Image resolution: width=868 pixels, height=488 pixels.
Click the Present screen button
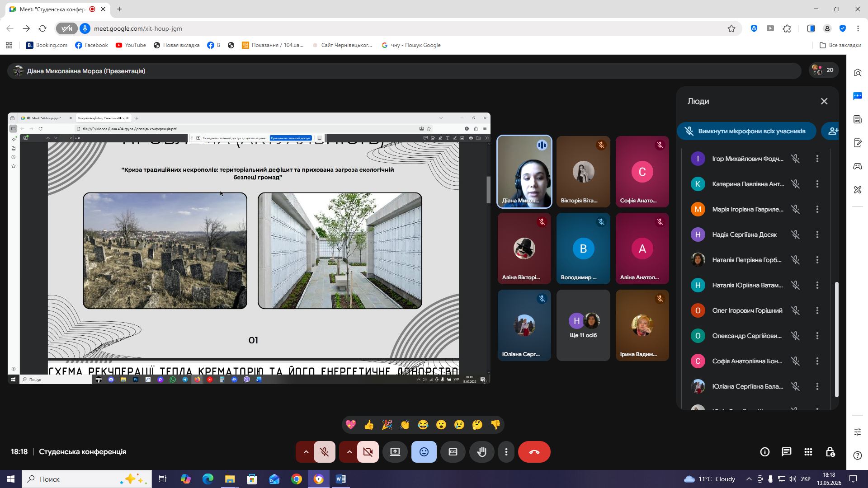click(395, 452)
